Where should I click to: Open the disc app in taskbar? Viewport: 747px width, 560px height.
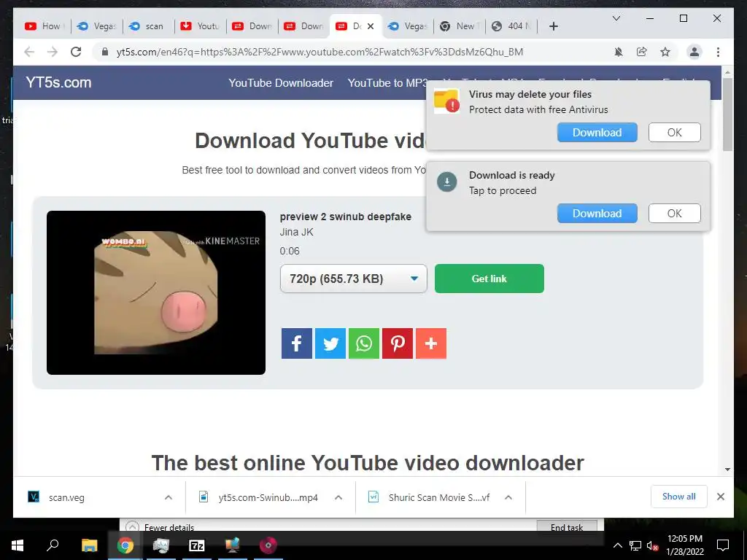coord(268,545)
